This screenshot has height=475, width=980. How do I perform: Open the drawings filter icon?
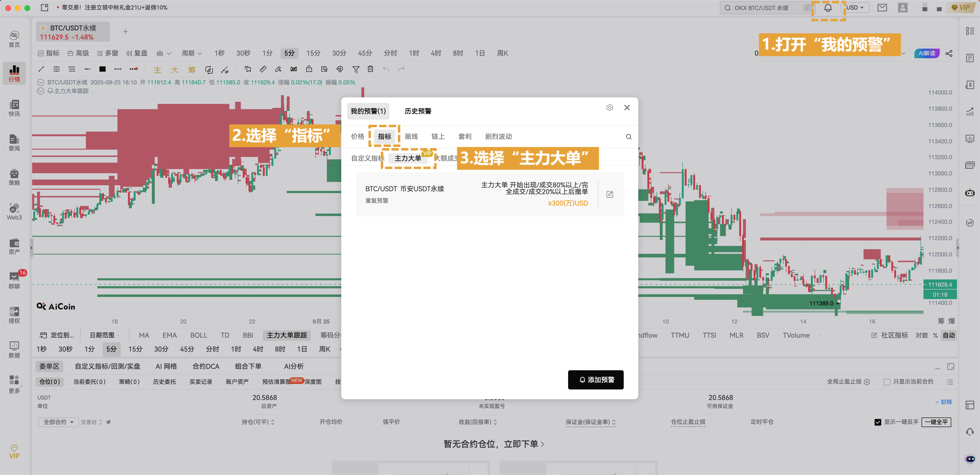pyautogui.click(x=356, y=69)
